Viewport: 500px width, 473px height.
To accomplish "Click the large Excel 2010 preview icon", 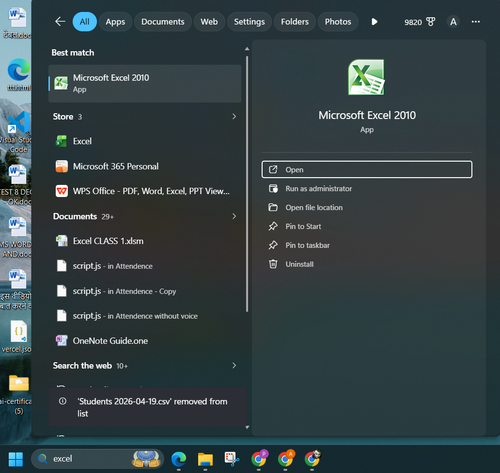I will click(x=366, y=77).
